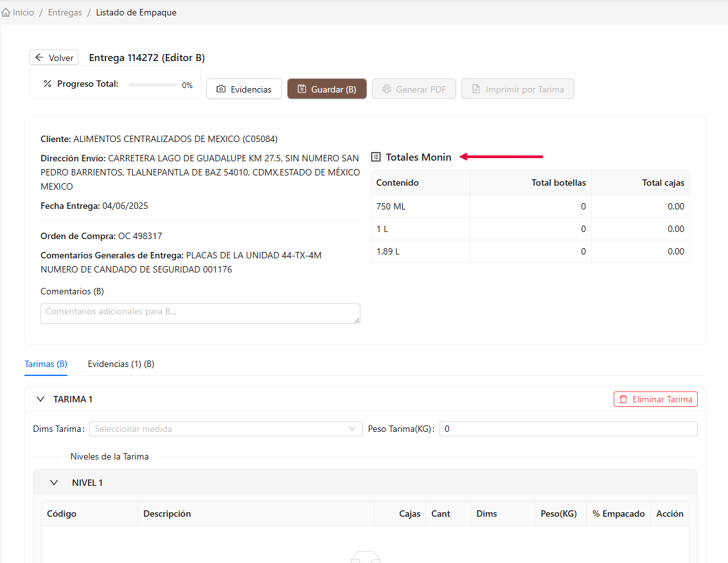Collapse TARIMA 1 panel chevron
Screen dimensions: 728x563
tap(40, 399)
